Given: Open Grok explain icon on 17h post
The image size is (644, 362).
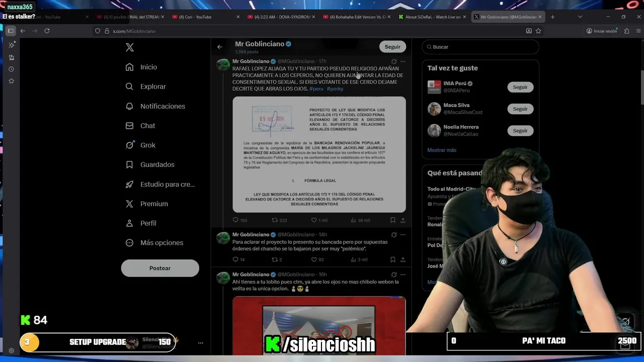Looking at the screenshot, I should [394, 61].
